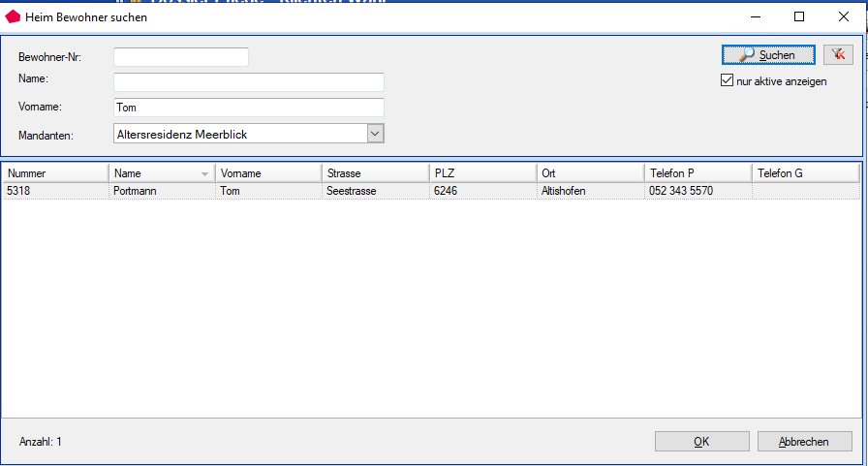Viewport: 868px width, 466px height.
Task: Click the Abbrechen button
Action: (804, 441)
